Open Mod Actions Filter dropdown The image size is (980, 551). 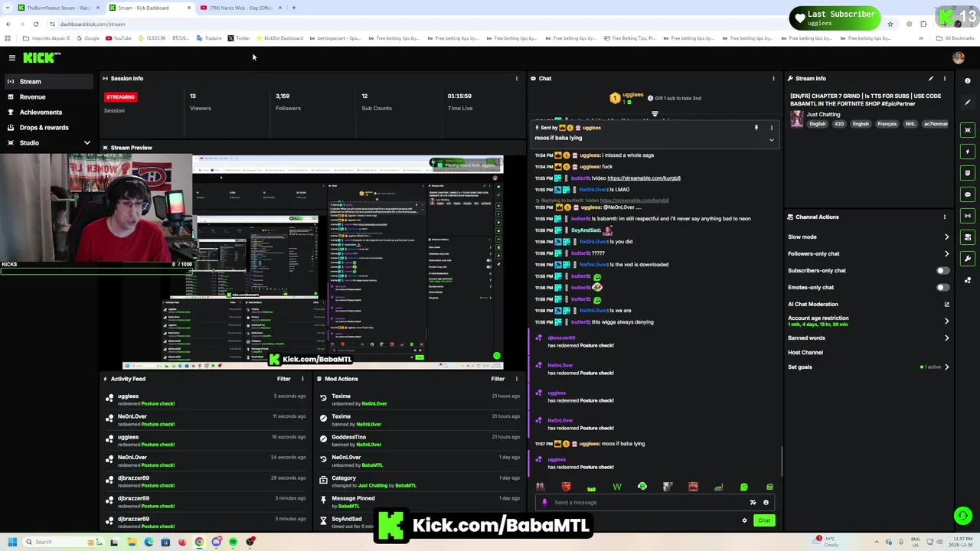(498, 379)
